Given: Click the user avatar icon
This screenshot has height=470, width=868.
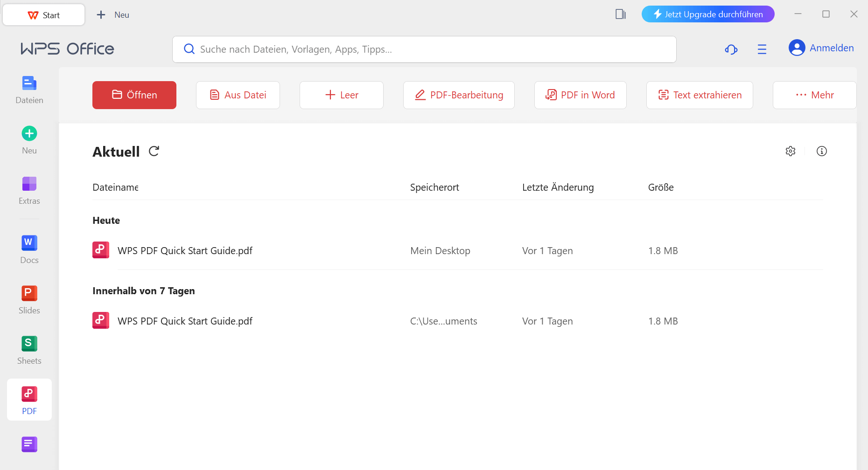Looking at the screenshot, I should [x=797, y=48].
